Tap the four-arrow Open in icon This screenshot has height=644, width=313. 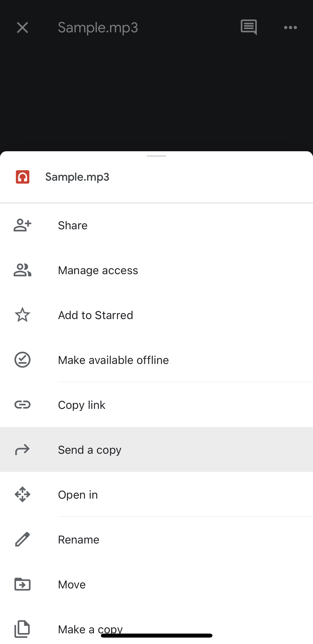pyautogui.click(x=22, y=494)
